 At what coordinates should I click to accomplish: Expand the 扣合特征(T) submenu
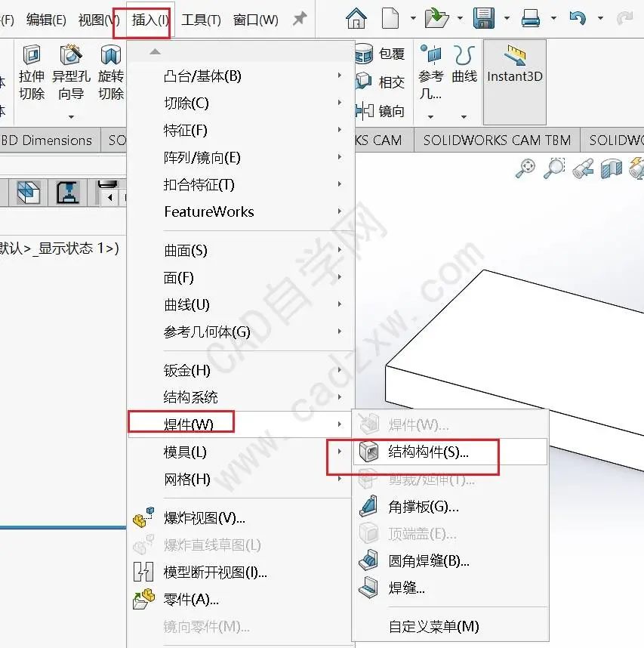(242, 184)
